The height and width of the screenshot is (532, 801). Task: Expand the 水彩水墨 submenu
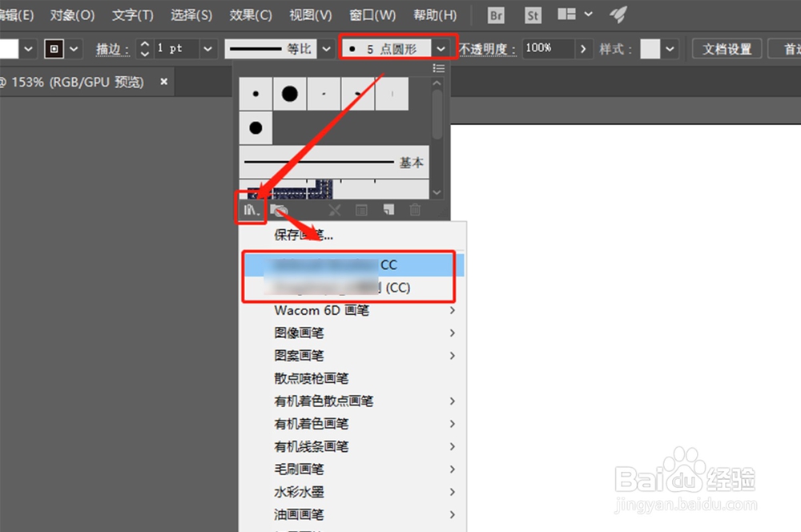coord(352,492)
